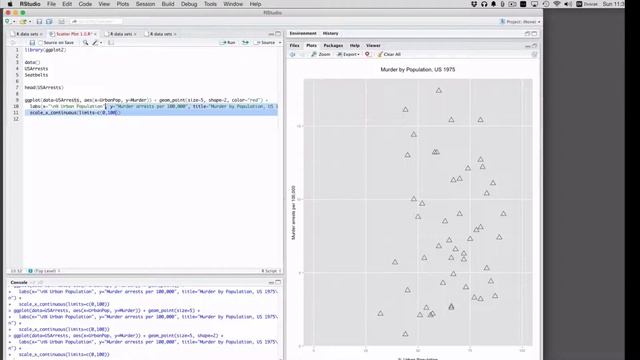Open the Apple menu
The image size is (640, 360).
pos(10,4)
